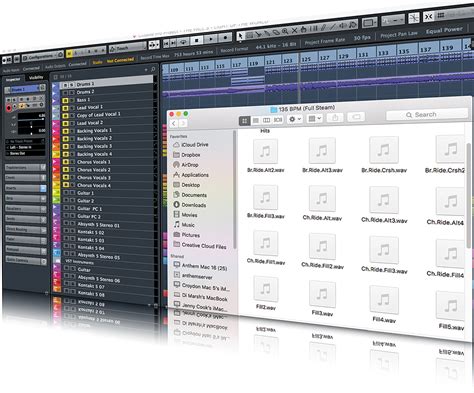Solo the Lead Vocal 1 track

pos(72,108)
